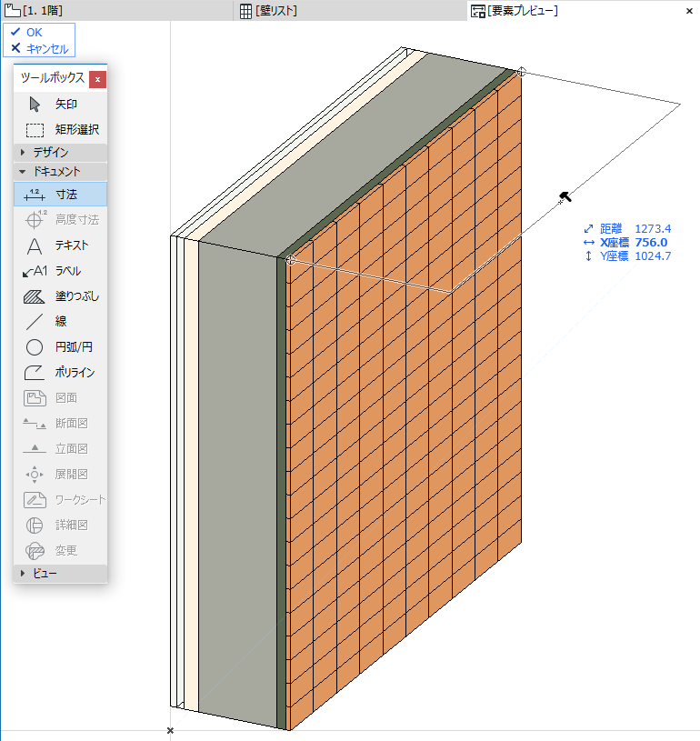Screen dimensions: 700x741
Task: Select the ワークシート worksheet tool
Action: tap(61, 499)
